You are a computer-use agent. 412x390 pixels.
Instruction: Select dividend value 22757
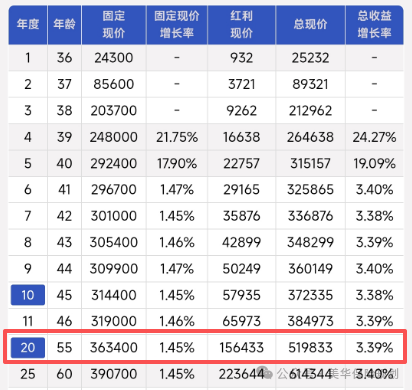tap(241, 163)
